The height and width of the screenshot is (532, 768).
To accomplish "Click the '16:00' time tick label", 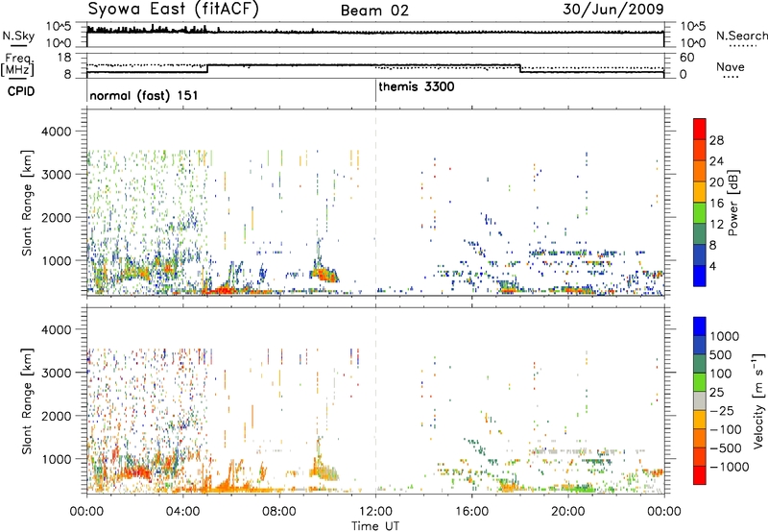I will tap(471, 512).
